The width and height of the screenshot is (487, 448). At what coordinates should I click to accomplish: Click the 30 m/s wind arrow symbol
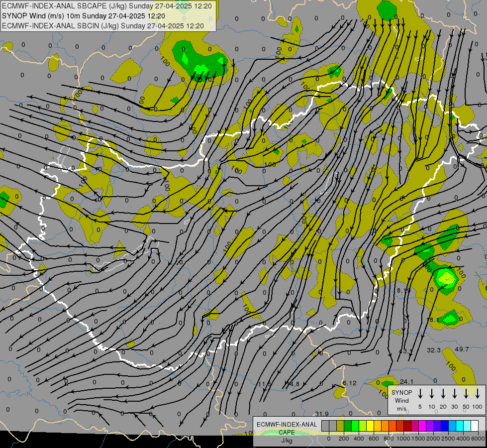pos(454,393)
